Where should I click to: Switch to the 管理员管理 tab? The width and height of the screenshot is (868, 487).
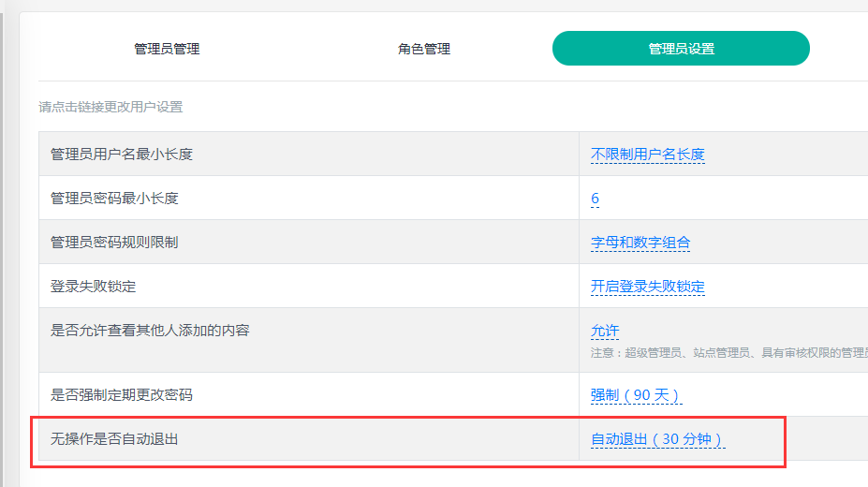click(x=167, y=49)
